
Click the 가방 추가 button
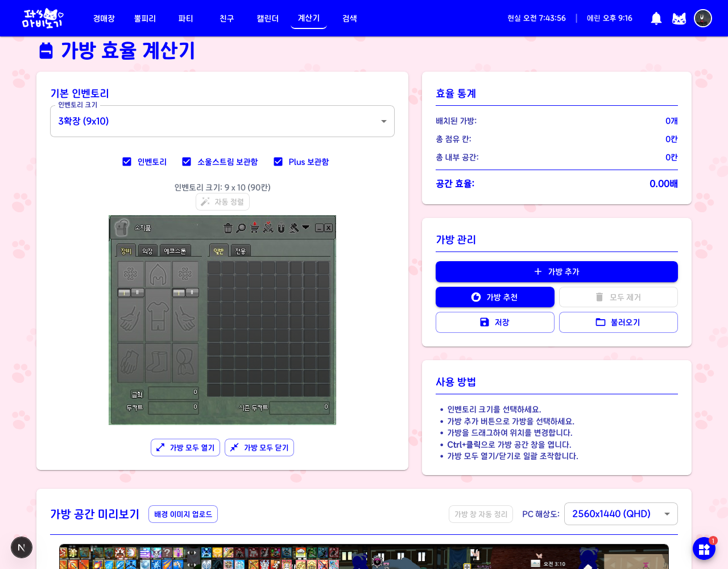click(x=557, y=271)
